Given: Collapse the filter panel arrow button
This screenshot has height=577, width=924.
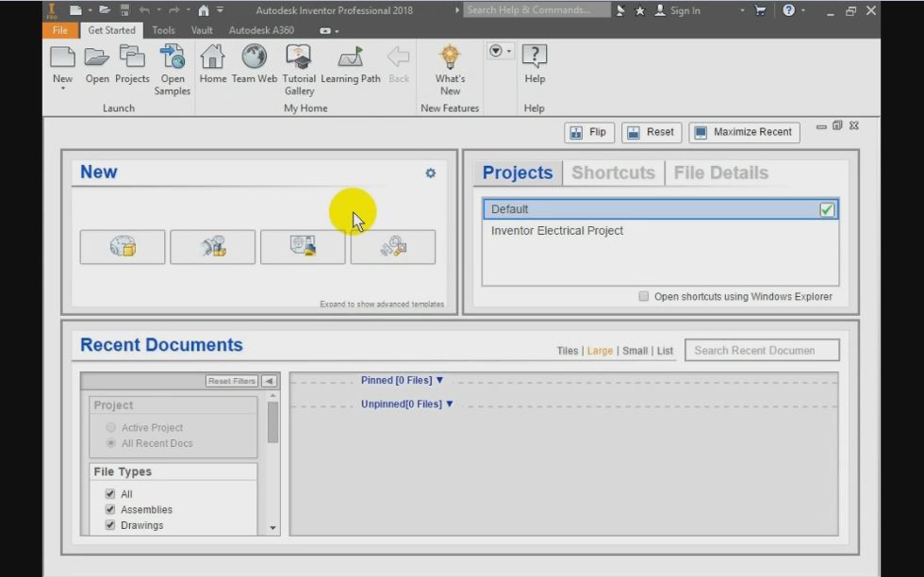Looking at the screenshot, I should click(x=270, y=381).
